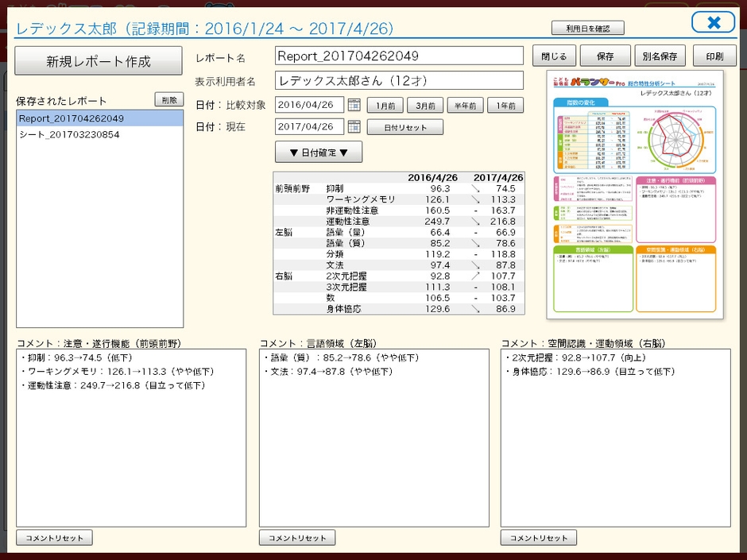Set comparison date to 1月前

click(x=385, y=105)
